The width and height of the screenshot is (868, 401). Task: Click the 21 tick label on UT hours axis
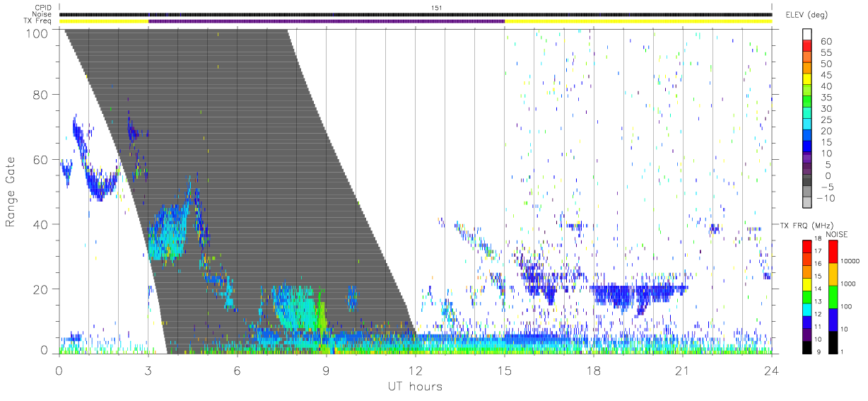[682, 370]
